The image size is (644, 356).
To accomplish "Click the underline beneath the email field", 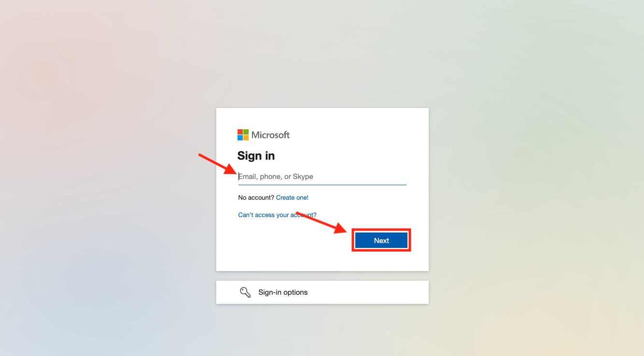I will (x=322, y=185).
